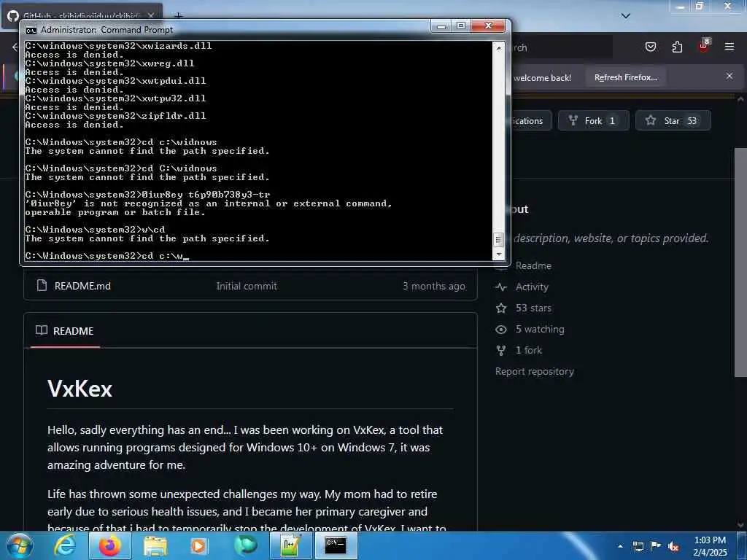Click the uBlock extension icon with badge
747x560 pixels.
pyautogui.click(x=704, y=46)
